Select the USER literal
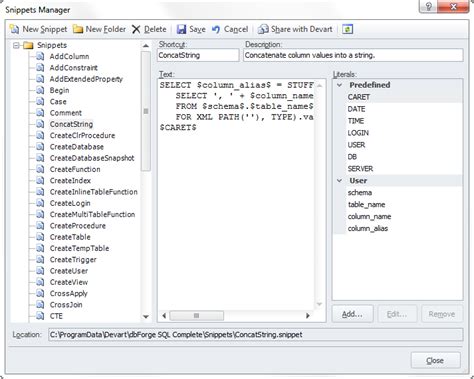The width and height of the screenshot is (474, 379). 356,145
